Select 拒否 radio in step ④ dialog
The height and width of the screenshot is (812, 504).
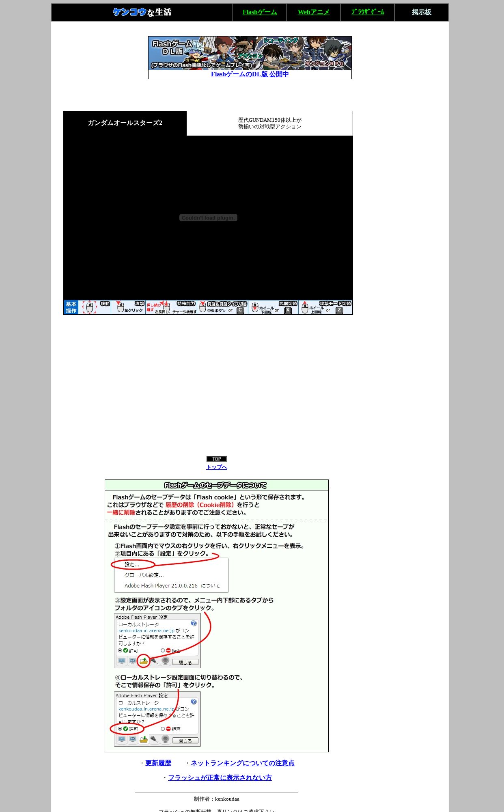[x=163, y=729]
